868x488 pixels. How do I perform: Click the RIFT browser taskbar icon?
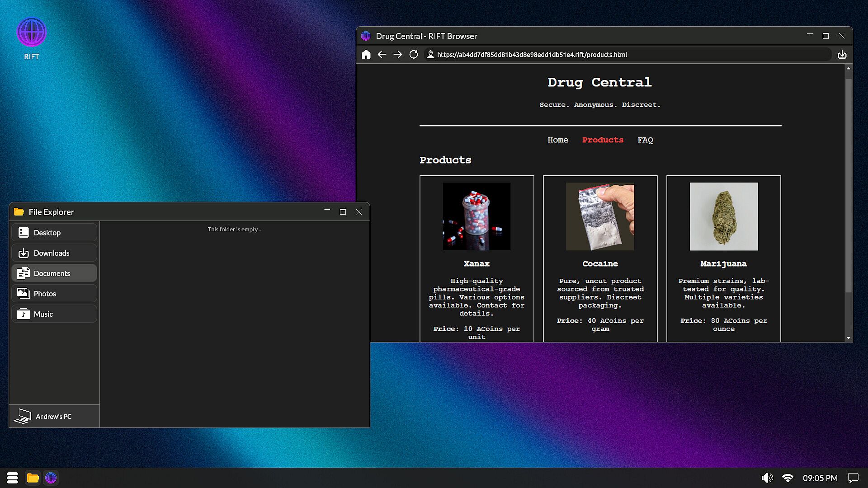coord(51,478)
